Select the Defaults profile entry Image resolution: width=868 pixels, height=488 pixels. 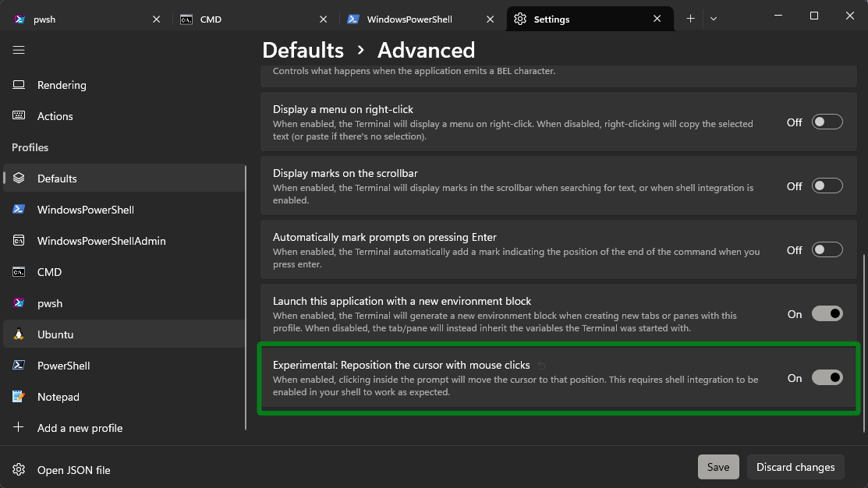tap(124, 179)
